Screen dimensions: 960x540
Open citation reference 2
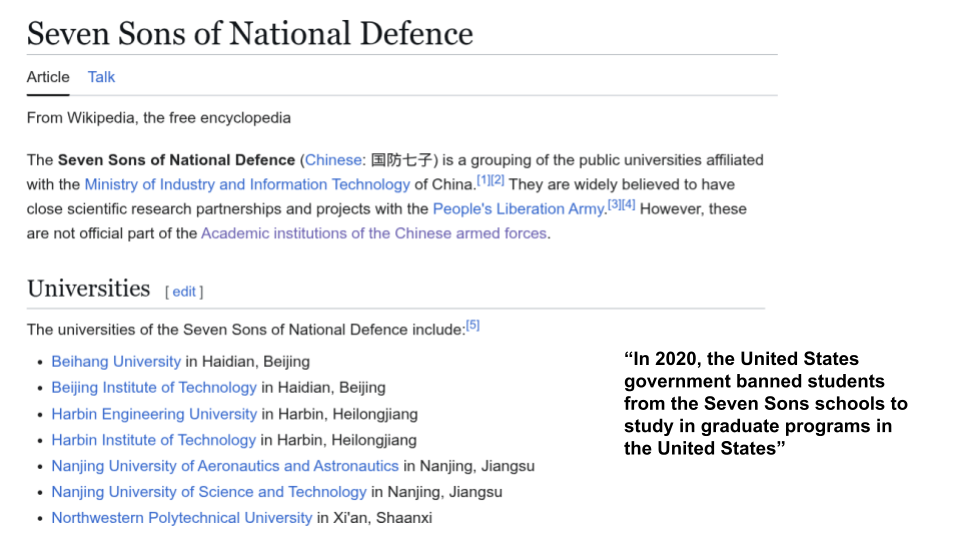497,181
